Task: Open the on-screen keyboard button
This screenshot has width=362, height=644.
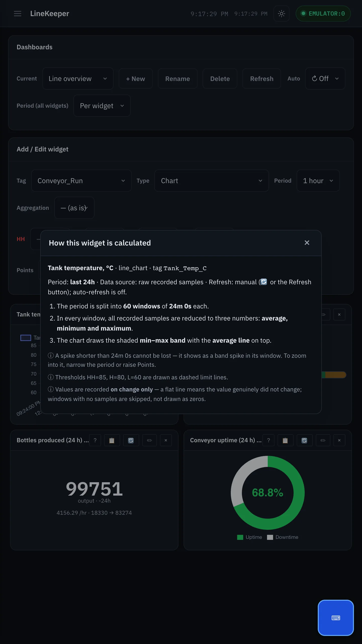Action: [336, 618]
